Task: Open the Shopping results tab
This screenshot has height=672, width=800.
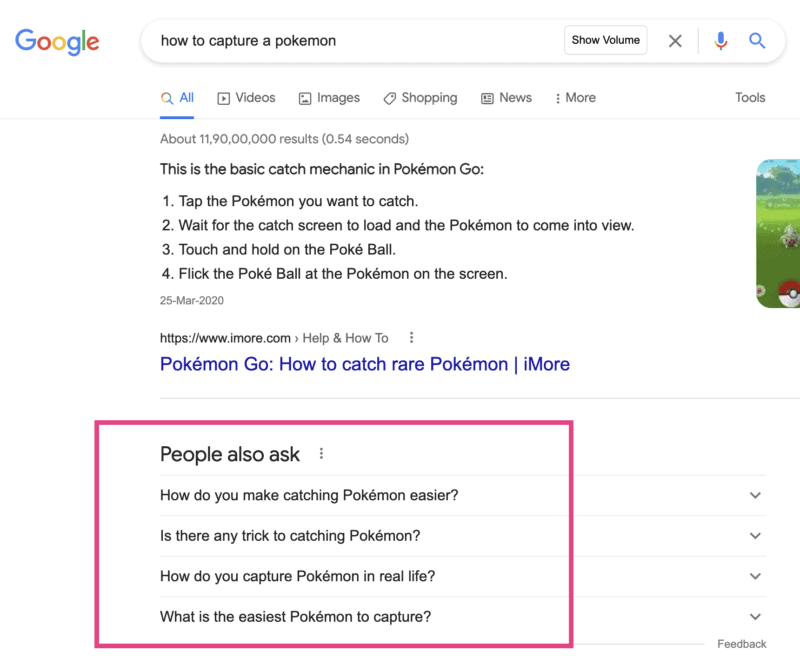Action: pyautogui.click(x=420, y=98)
